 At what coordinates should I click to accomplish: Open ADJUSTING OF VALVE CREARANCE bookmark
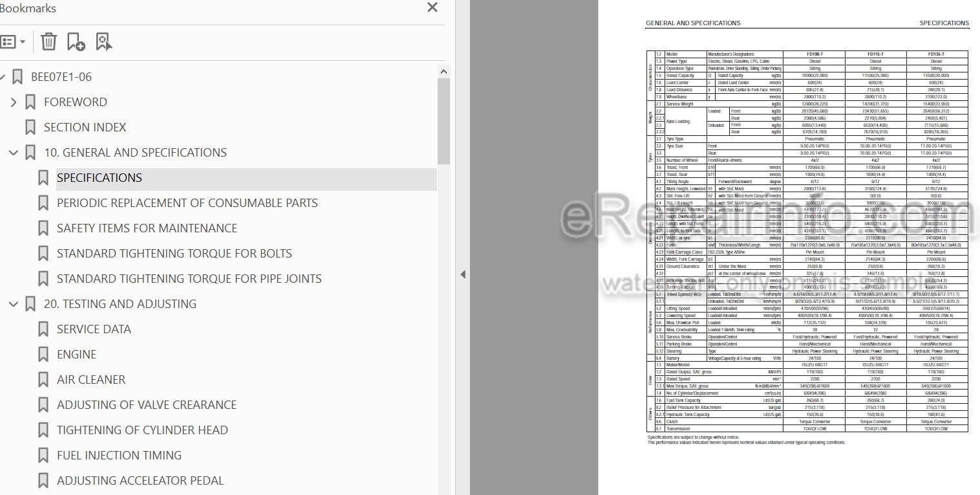[x=147, y=405]
